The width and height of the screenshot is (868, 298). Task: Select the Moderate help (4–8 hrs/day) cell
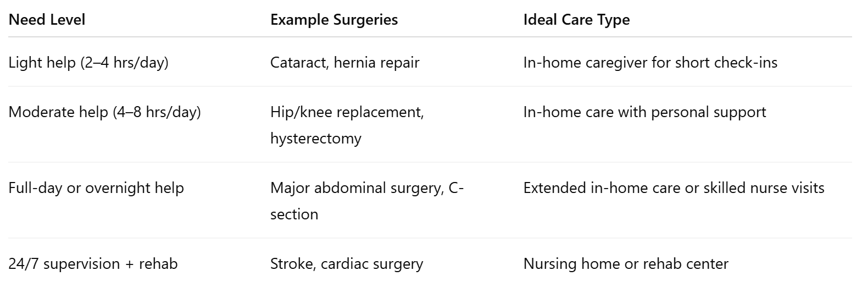pyautogui.click(x=105, y=112)
